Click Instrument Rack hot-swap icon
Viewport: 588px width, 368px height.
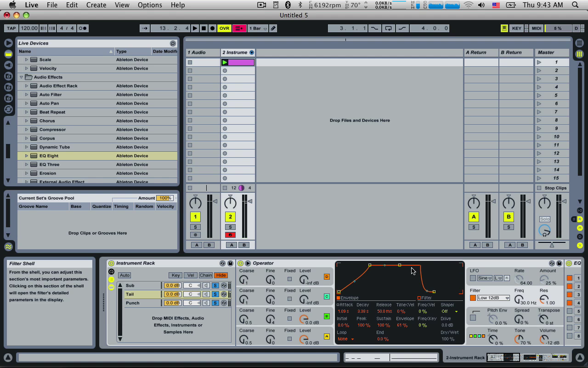coord(222,263)
